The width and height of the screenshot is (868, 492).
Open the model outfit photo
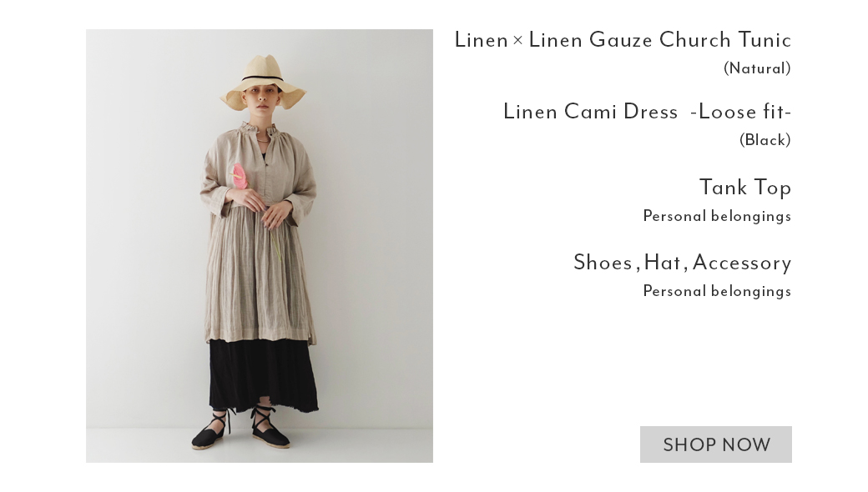(259, 246)
